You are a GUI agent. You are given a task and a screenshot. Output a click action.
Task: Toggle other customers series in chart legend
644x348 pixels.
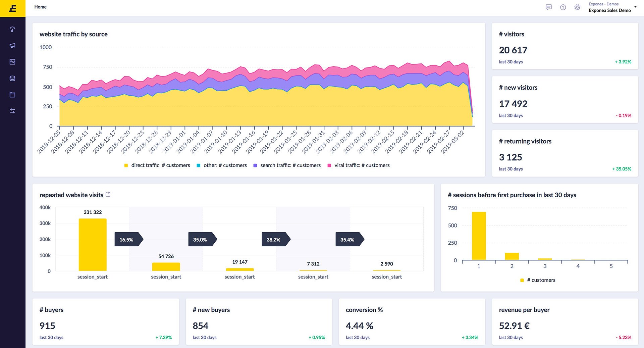click(x=222, y=165)
